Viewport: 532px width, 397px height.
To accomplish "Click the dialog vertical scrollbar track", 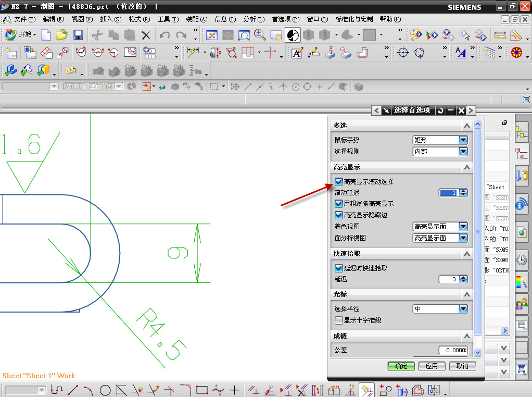I will click(478, 238).
